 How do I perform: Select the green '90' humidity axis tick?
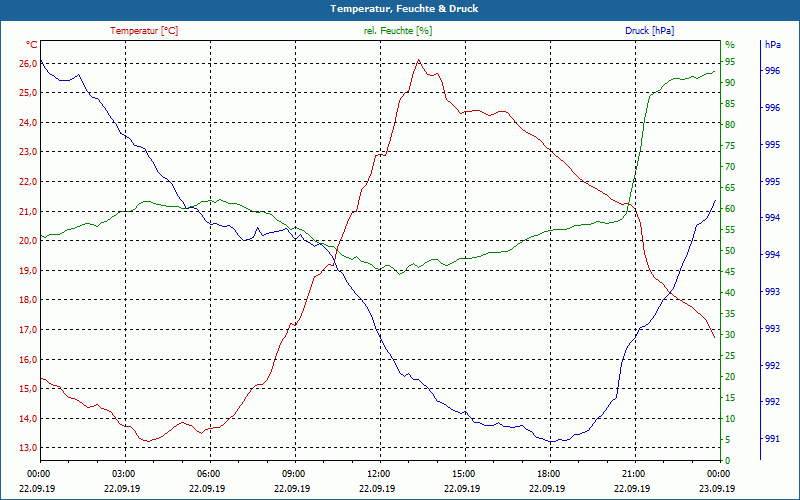click(x=730, y=83)
